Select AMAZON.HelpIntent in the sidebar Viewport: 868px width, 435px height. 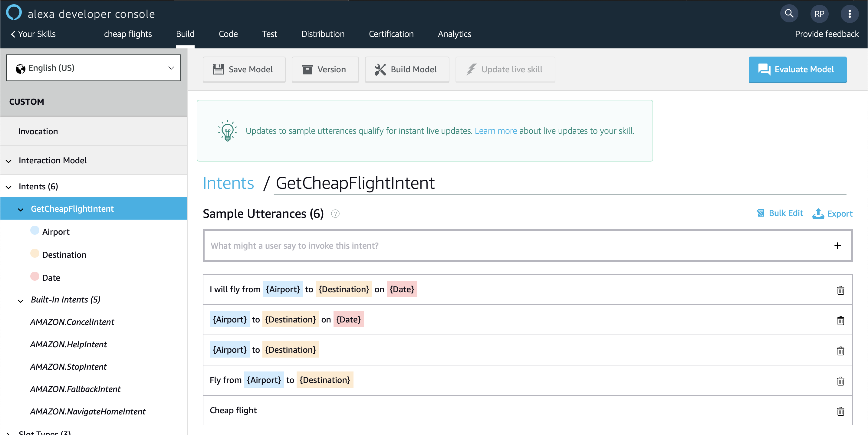click(x=68, y=344)
